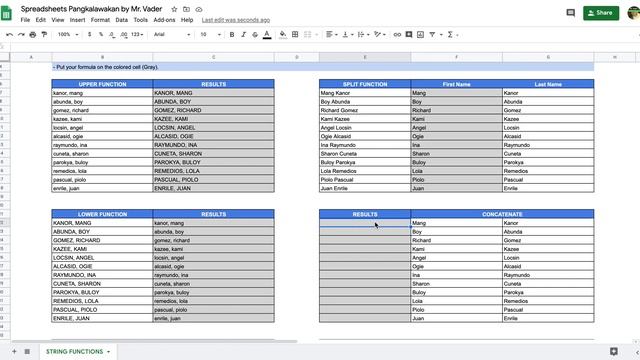Click the Last edit was seconds ago link

coord(236,20)
